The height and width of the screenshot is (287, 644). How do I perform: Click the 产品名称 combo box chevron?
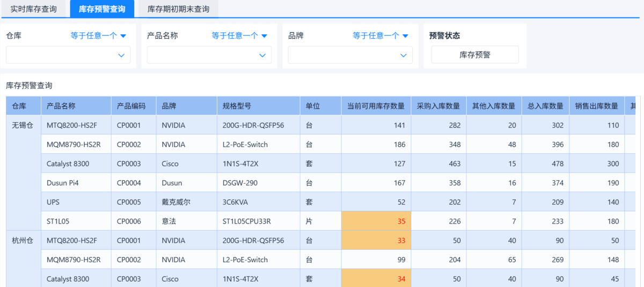coord(262,55)
